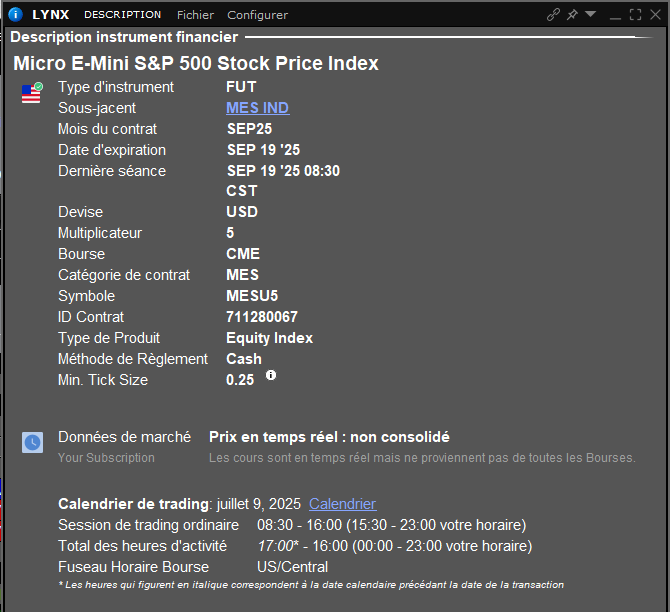Click 'Prix en temps réel : non consolidé'
This screenshot has width=670, height=612.
pyautogui.click(x=329, y=437)
